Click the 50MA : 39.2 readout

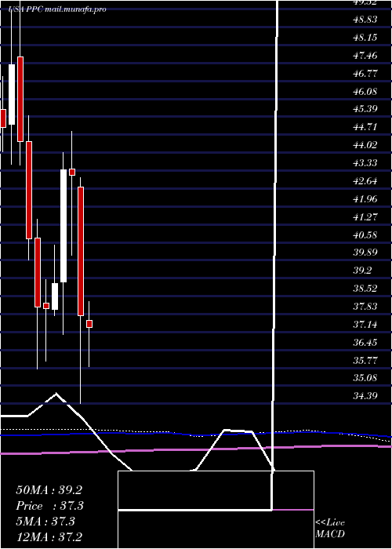click(49, 490)
